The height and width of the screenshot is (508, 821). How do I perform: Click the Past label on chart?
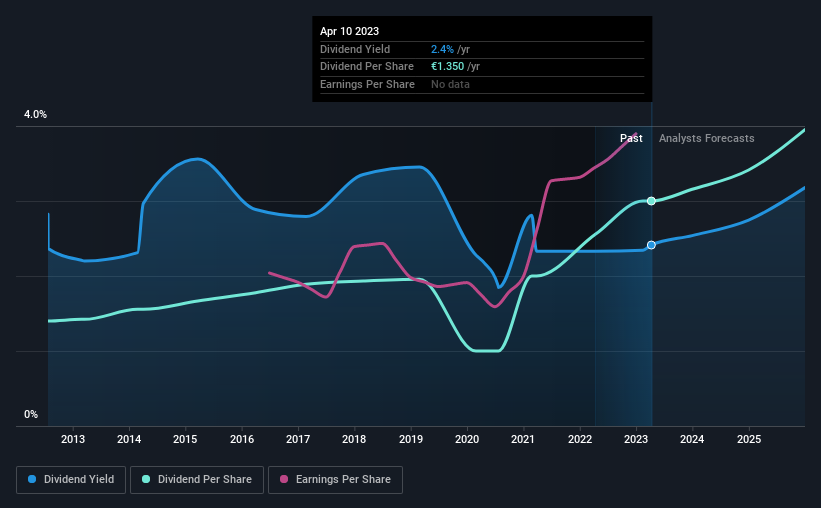[x=631, y=138]
